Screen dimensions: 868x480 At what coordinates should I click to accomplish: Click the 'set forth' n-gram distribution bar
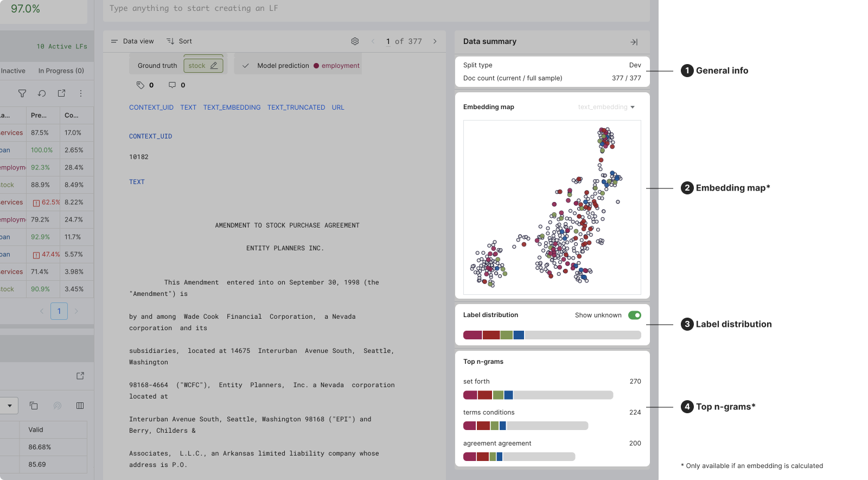(x=538, y=395)
